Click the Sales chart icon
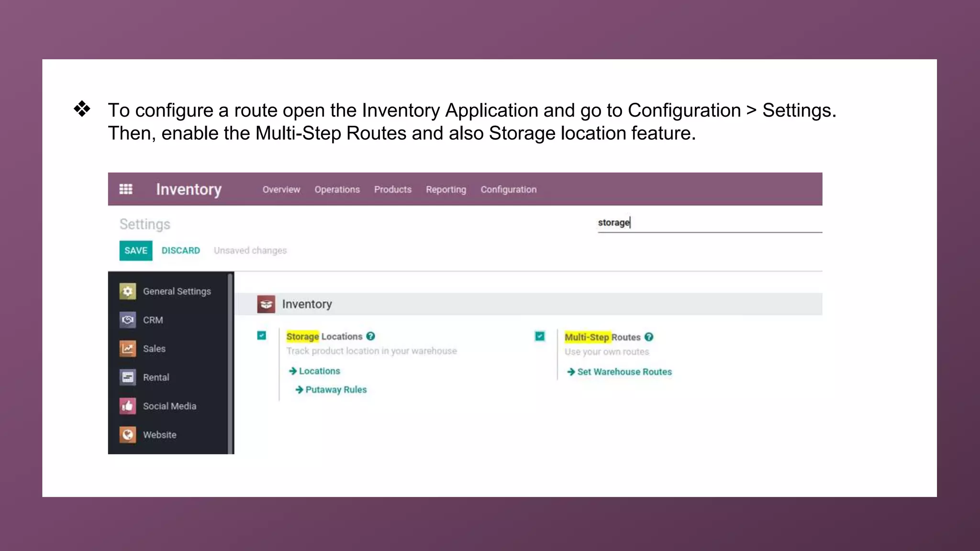The height and width of the screenshot is (551, 980). coord(128,349)
